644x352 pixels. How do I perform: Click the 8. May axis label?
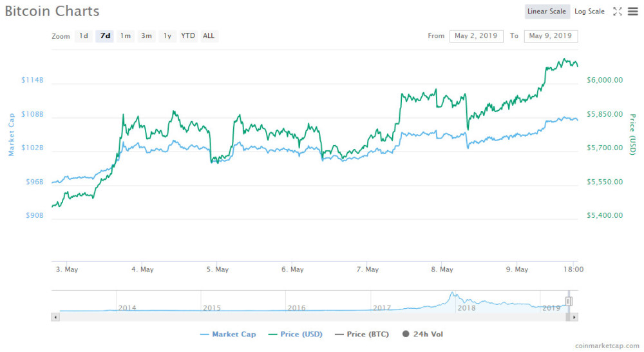[442, 269]
